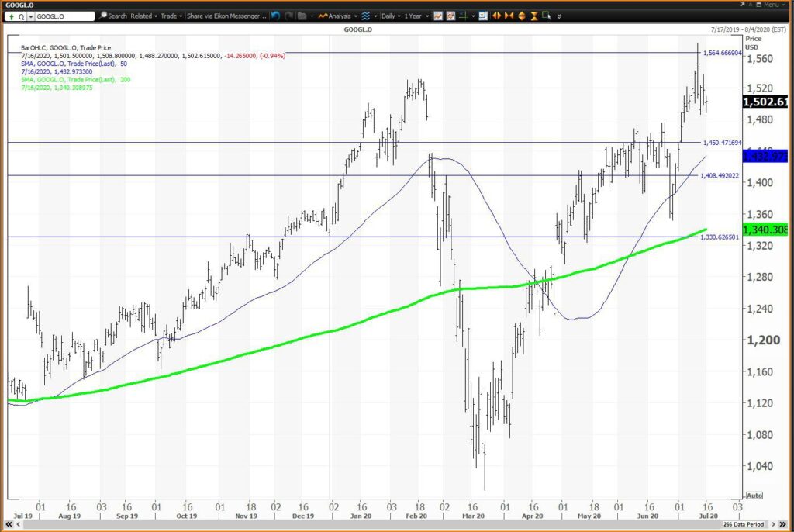
Task: Toggle Auto scale on the price axis
Action: pos(754,496)
